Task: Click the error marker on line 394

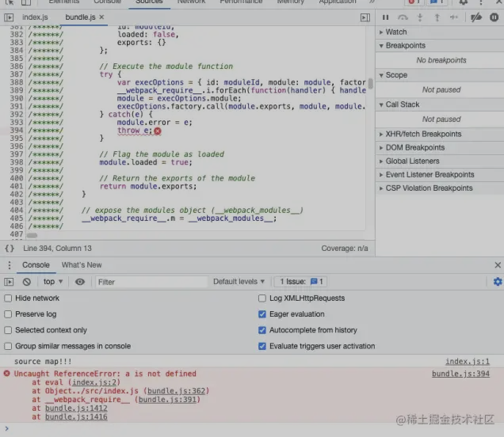Action: (x=158, y=131)
